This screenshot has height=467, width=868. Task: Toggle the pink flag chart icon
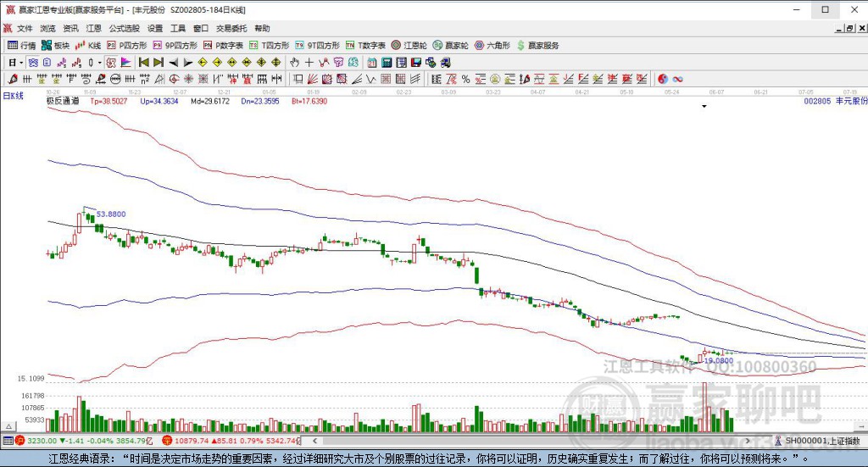(x=125, y=63)
